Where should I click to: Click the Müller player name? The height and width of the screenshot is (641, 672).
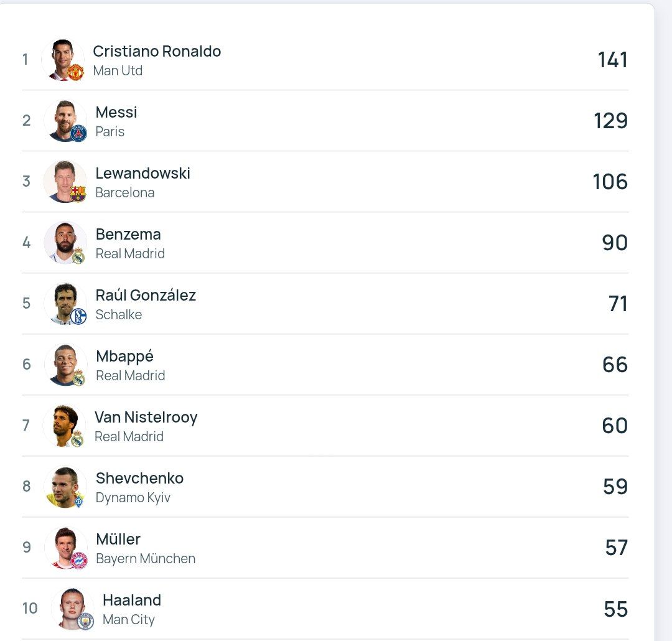click(118, 539)
